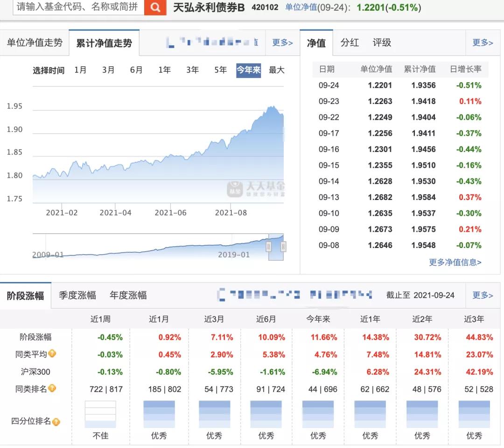
Task: Click the 09-24 net value row date
Action: pos(329,85)
